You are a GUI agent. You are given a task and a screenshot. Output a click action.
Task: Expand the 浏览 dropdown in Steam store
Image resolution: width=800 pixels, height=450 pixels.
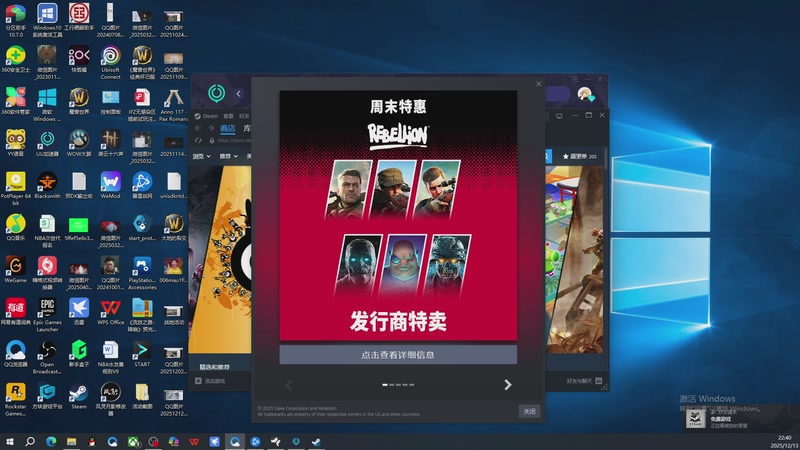click(x=202, y=156)
